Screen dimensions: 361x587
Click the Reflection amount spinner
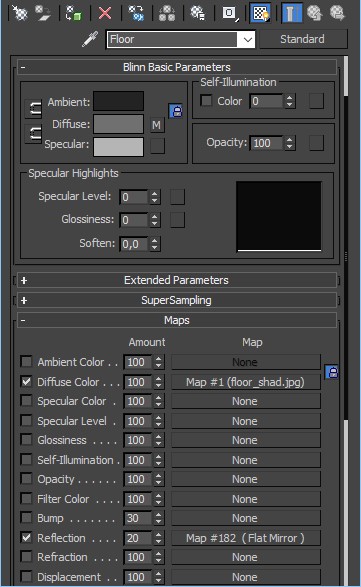click(159, 538)
